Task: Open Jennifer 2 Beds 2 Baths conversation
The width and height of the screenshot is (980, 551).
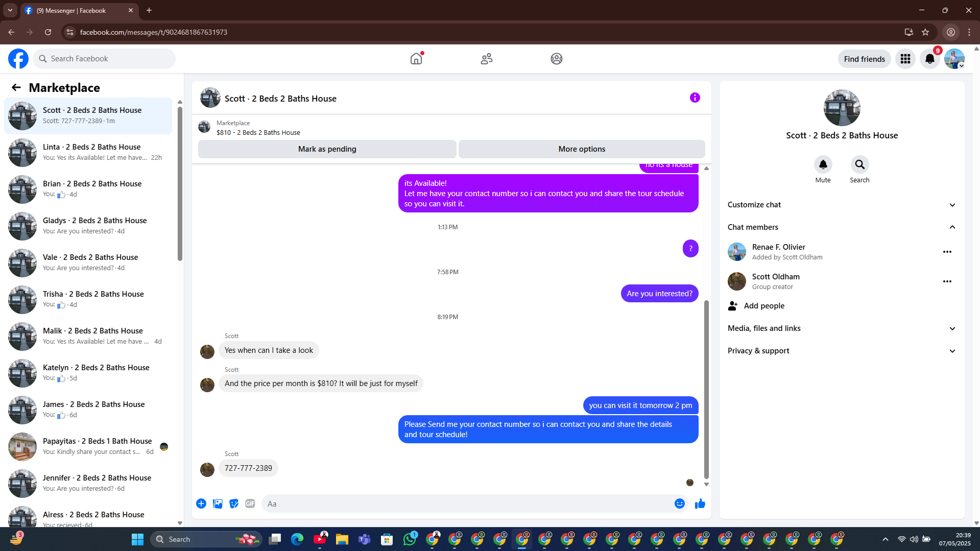Action: tap(88, 483)
